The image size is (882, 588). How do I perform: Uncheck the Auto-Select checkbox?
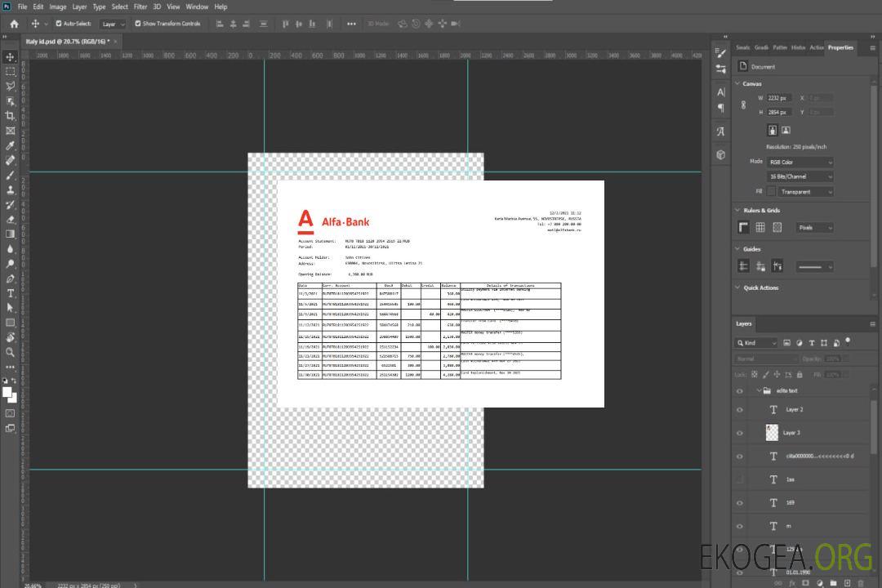(x=58, y=24)
